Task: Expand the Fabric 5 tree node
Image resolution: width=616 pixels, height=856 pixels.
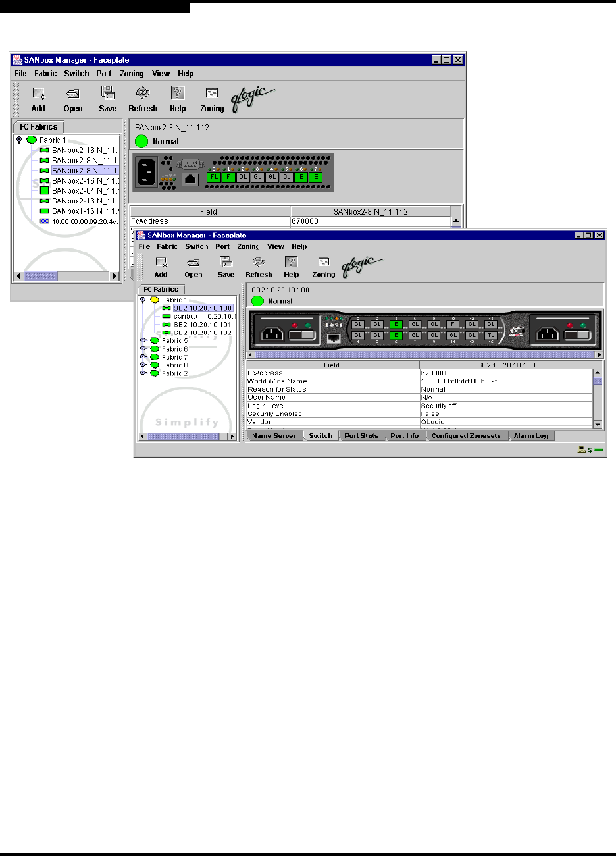Action: tap(143, 341)
